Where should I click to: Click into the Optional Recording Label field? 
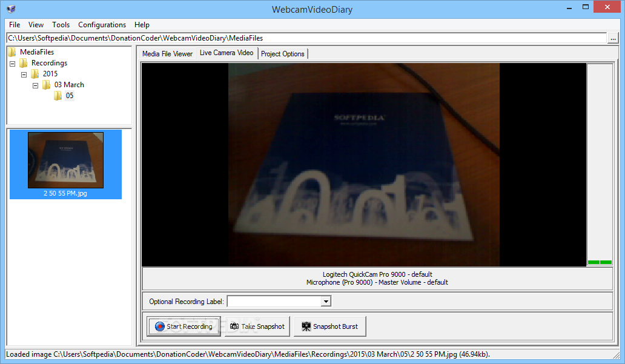pos(274,302)
